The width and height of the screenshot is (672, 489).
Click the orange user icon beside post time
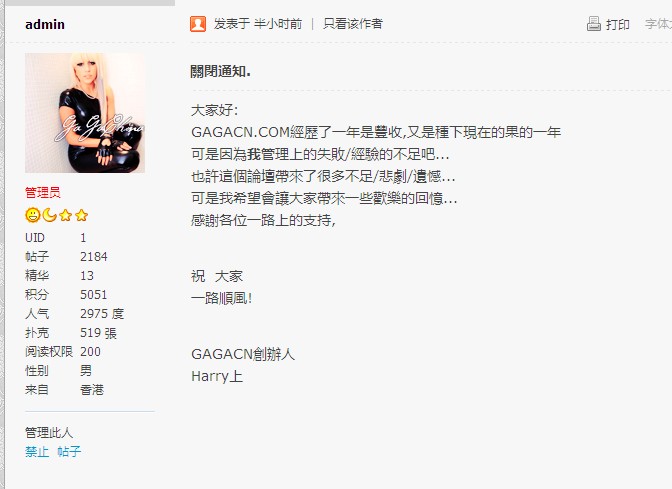(198, 24)
